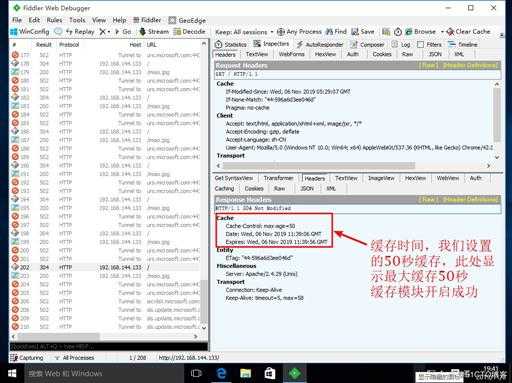Open the Tools menu

[77, 20]
